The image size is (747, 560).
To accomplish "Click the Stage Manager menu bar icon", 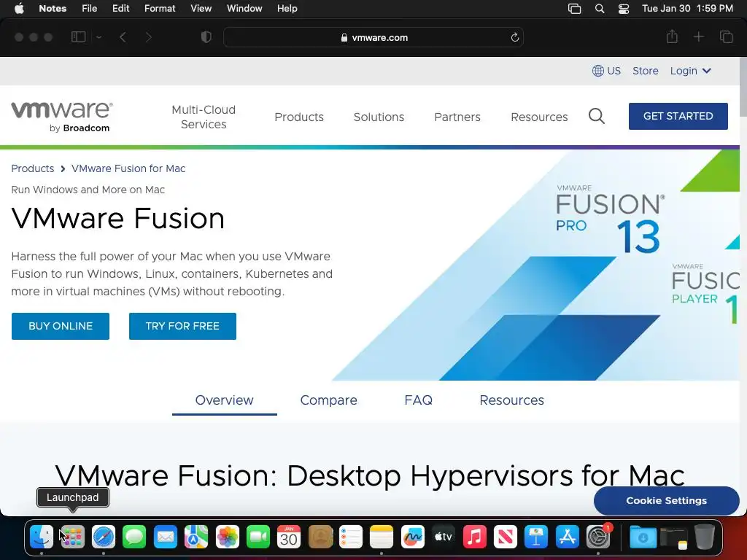I will click(575, 9).
